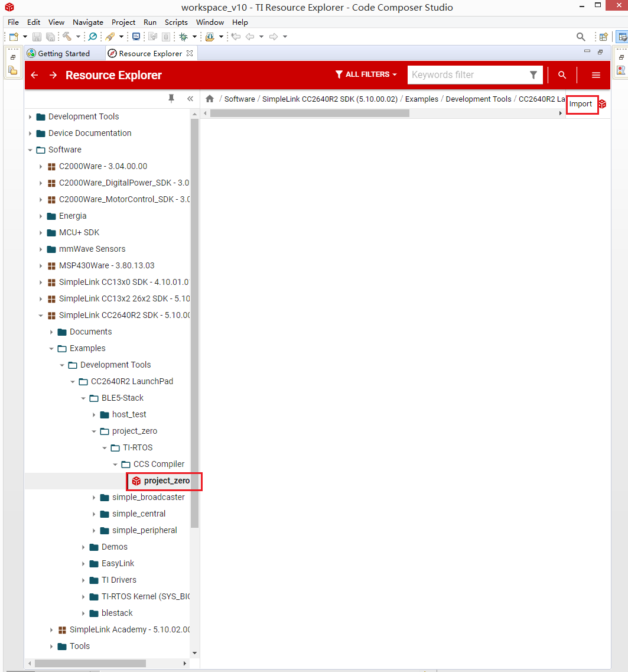
Task: Minimize the editor area view
Action: pos(587,51)
